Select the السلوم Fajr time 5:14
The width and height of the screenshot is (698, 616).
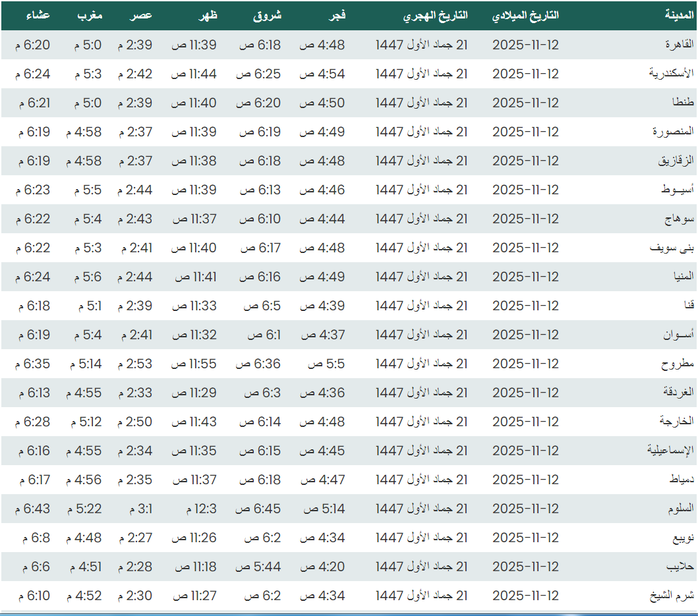[x=324, y=509]
